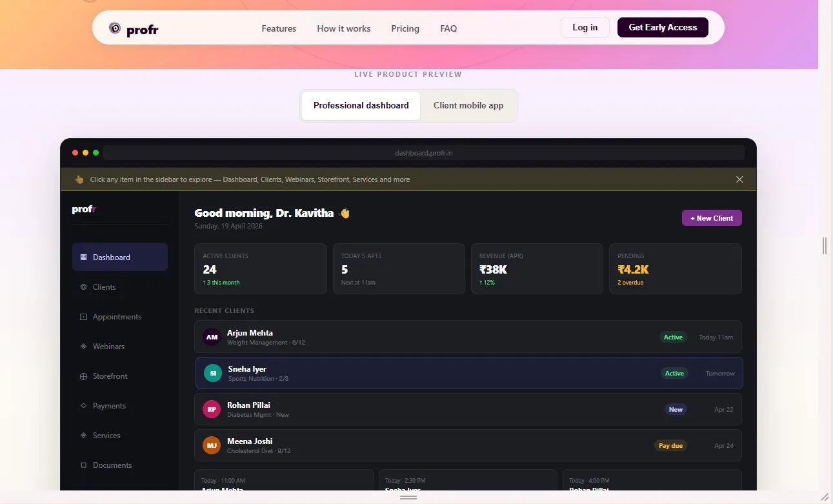Screen dimensions: 833x504
Task: Open Appointments in the sidebar
Action: [120, 317]
